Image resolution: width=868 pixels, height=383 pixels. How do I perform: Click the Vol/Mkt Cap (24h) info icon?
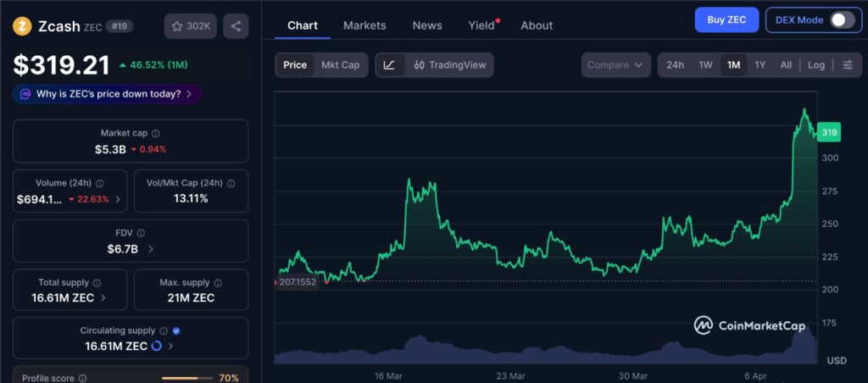[x=231, y=183]
